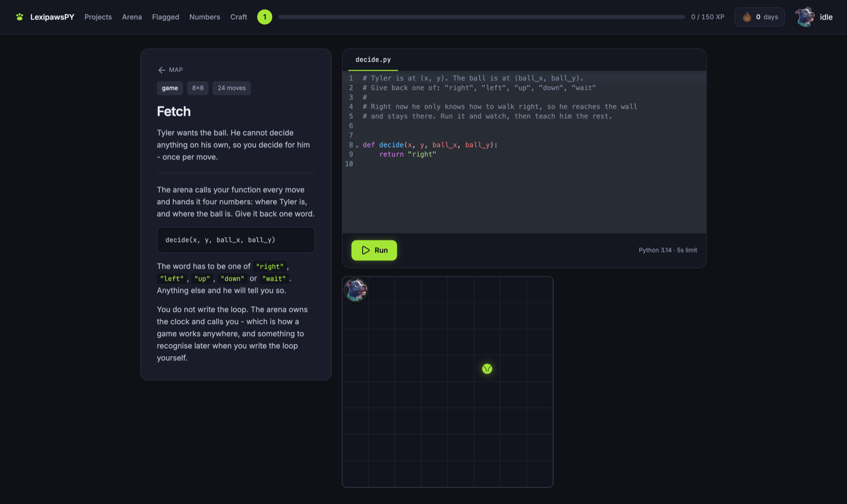This screenshot has height=504, width=847.
Task: Click the def decide function line in the editor
Action: click(430, 145)
